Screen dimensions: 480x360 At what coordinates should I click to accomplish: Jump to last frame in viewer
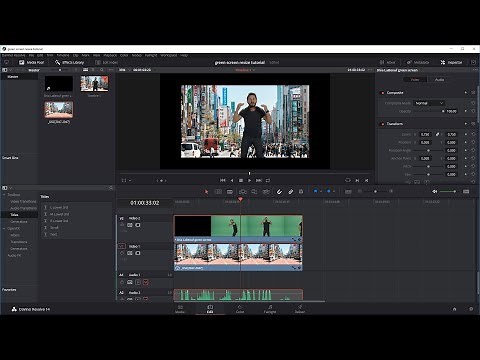coord(259,180)
